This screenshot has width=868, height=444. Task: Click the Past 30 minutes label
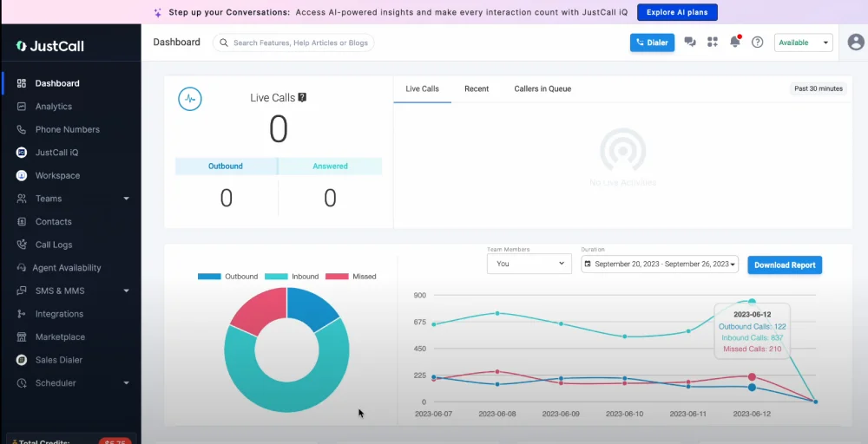click(819, 88)
